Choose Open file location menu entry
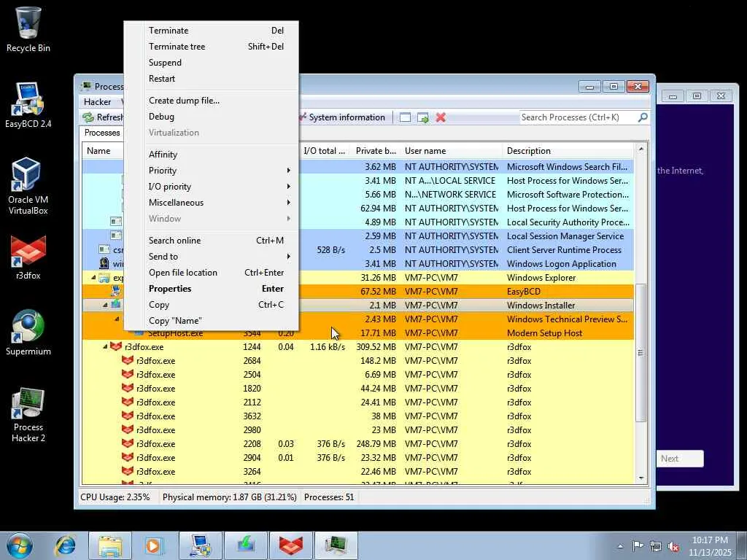The image size is (747, 560). tap(211, 273)
